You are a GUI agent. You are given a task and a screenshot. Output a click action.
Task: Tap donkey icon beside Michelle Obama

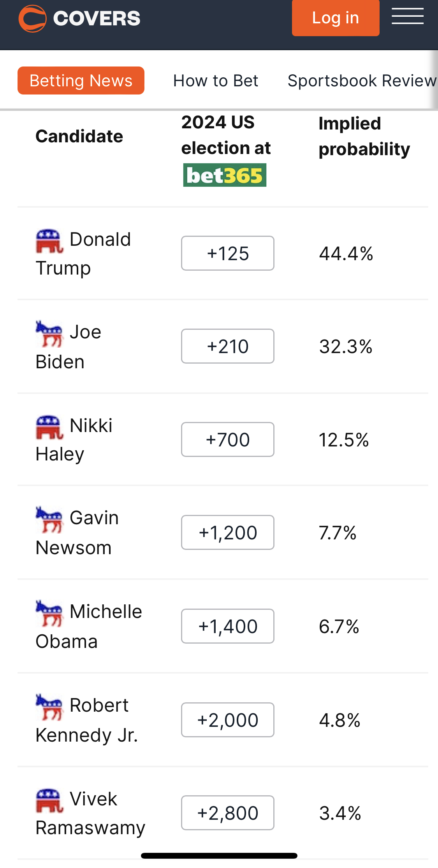pos(49,613)
